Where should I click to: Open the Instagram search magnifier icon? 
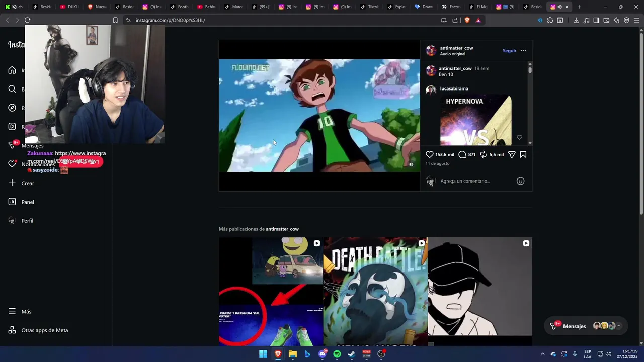(x=12, y=89)
